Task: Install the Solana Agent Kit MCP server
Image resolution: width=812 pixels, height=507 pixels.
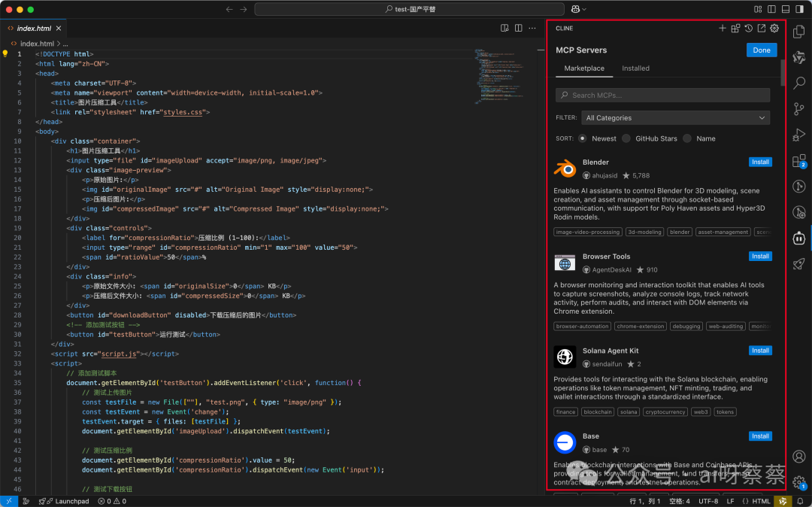Action: click(x=760, y=351)
